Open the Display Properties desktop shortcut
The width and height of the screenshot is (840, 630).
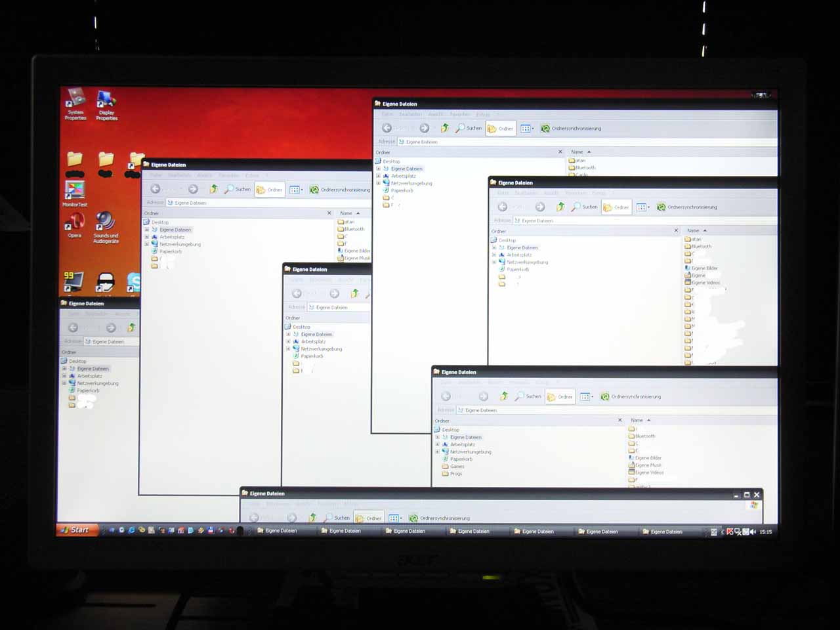(106, 101)
